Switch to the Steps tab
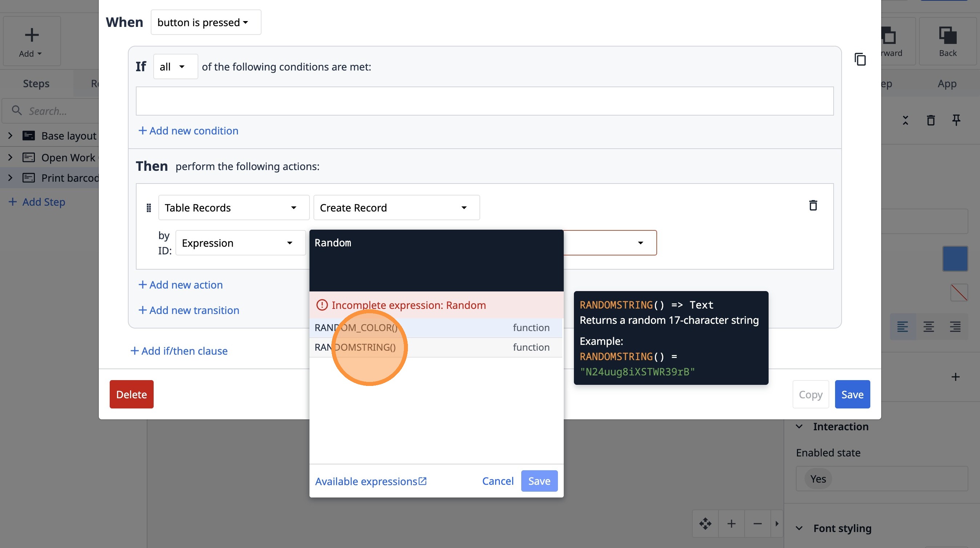The width and height of the screenshot is (980, 548). [36, 83]
